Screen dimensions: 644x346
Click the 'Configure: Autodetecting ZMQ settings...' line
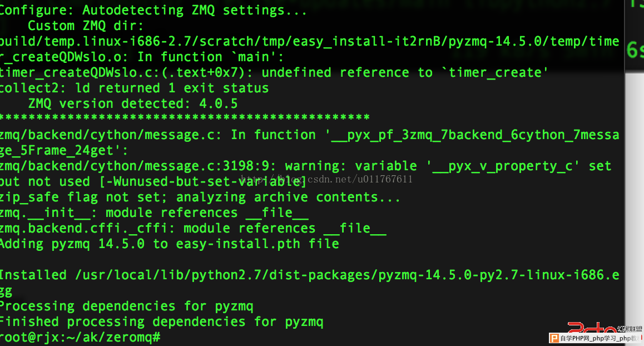(153, 10)
